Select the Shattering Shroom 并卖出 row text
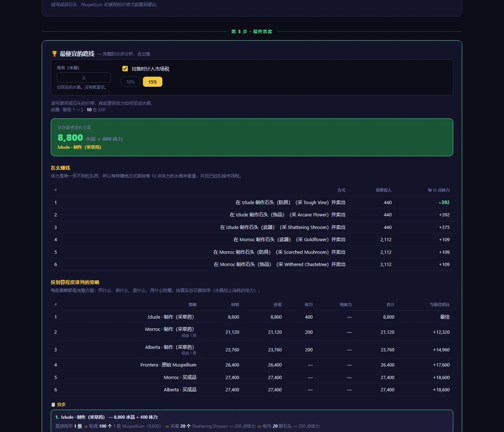504x432 pixels. coord(283,227)
